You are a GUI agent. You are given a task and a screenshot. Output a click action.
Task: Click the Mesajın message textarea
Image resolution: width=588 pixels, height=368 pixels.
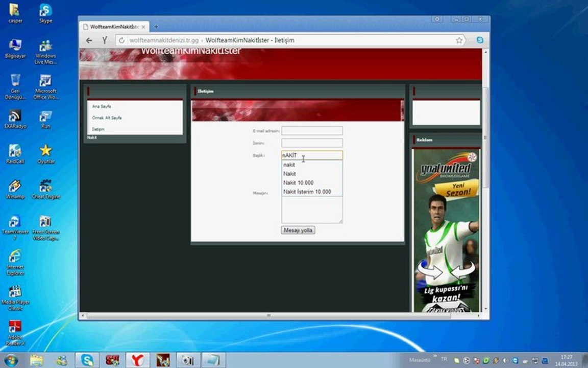[x=312, y=210]
